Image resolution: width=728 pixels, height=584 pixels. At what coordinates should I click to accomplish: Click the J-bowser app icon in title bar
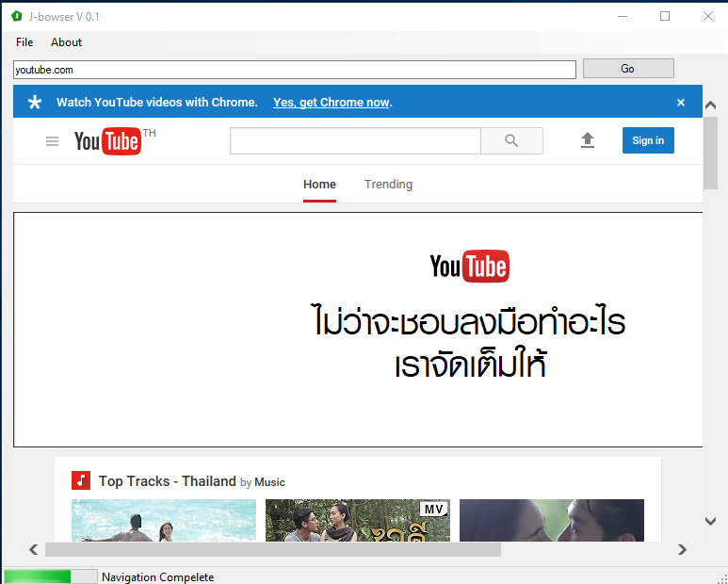pyautogui.click(x=17, y=16)
